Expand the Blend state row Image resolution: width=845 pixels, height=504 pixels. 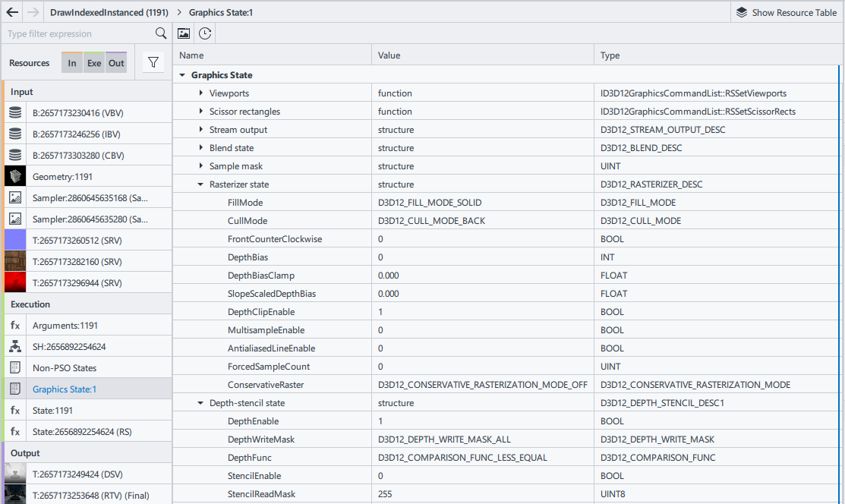coord(201,148)
